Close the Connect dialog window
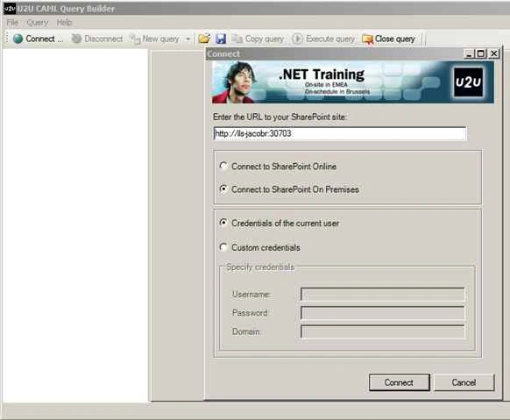The height and width of the screenshot is (420, 510). pos(494,53)
